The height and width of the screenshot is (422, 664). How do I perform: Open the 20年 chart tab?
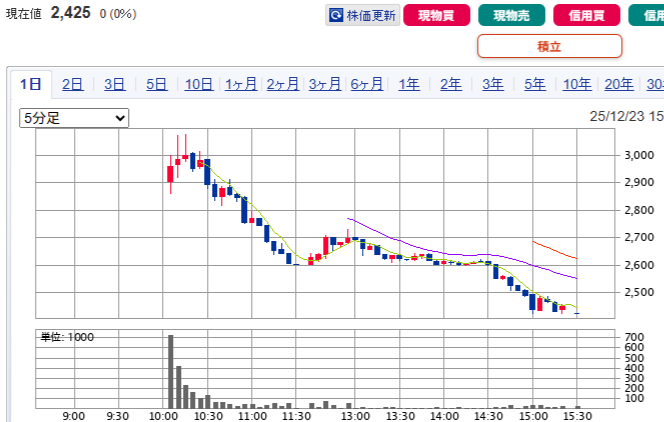[618, 84]
